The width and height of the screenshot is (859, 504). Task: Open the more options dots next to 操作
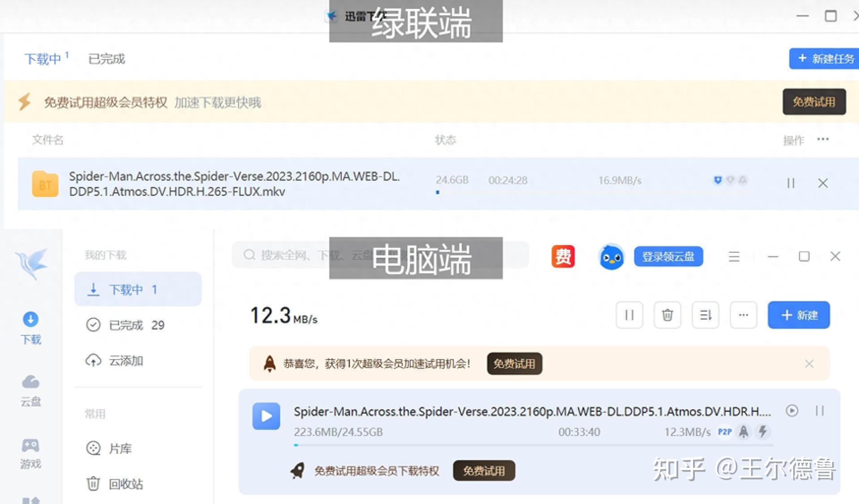pyautogui.click(x=823, y=140)
